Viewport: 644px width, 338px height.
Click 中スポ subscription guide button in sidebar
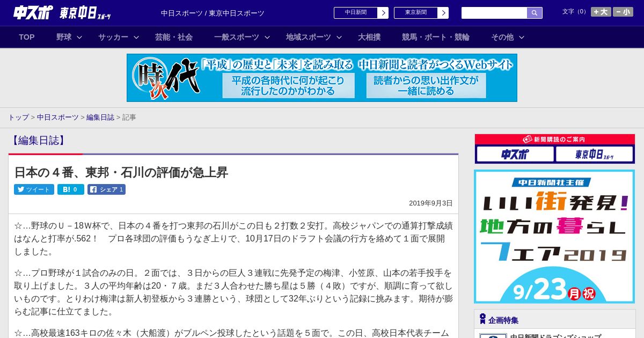(x=515, y=154)
